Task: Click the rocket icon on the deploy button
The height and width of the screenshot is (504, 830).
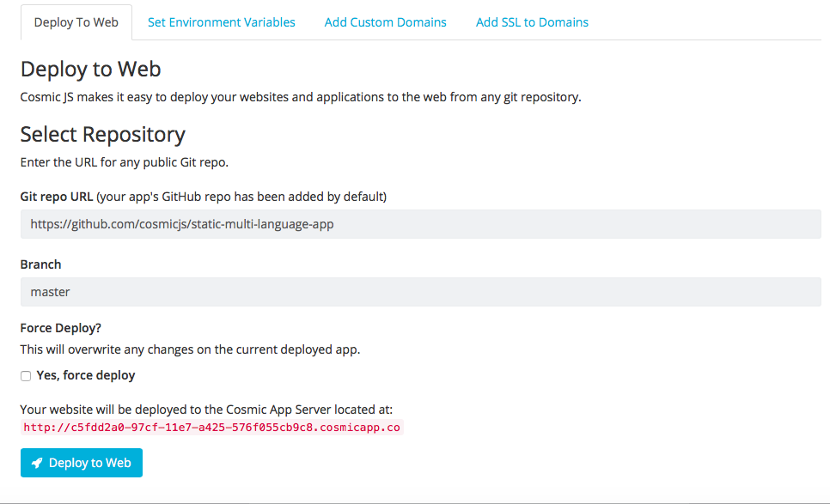Action: (37, 463)
